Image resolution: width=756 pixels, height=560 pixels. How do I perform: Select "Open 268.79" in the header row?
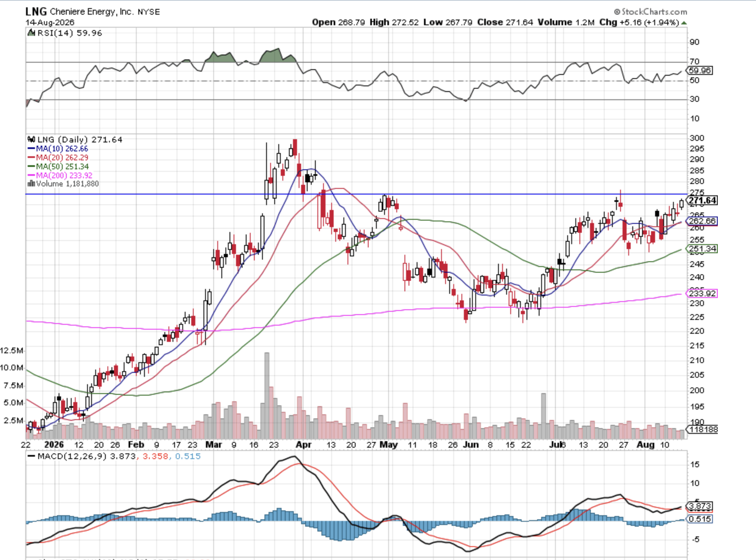point(338,22)
